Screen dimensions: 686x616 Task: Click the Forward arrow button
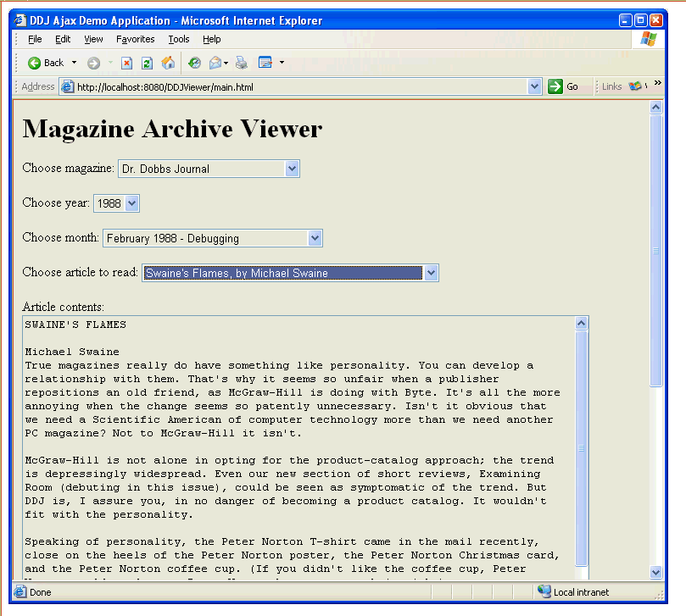(93, 63)
